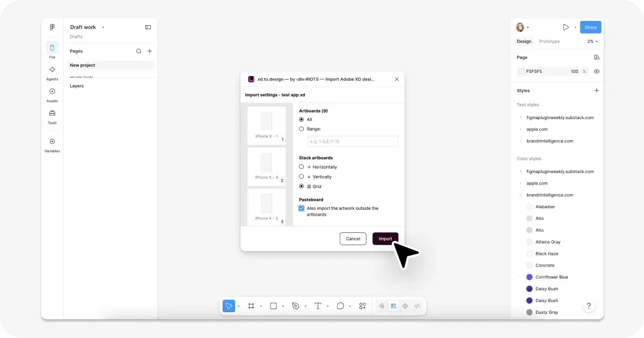Collapse the left sidebar panel icon

coord(148,27)
